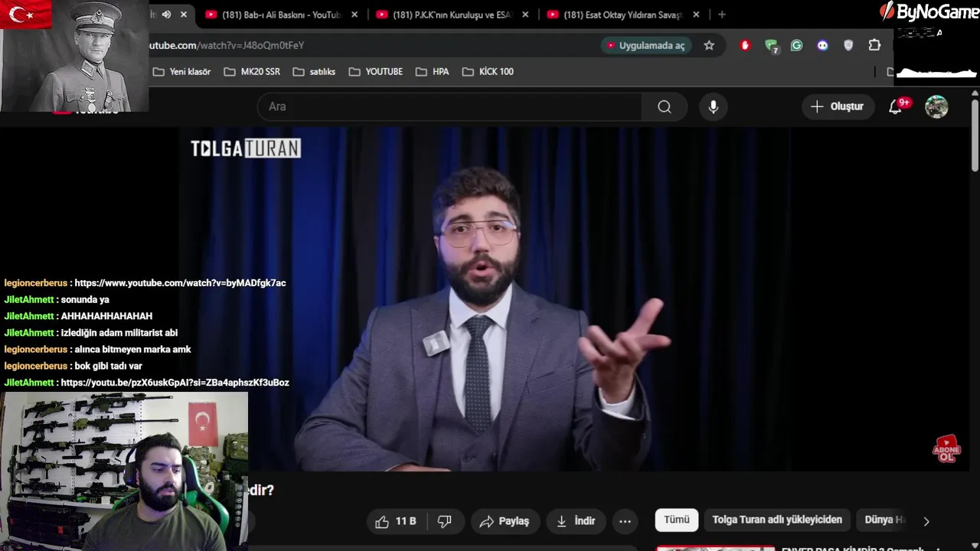Open the HPA bookmark folder
The image size is (980, 551).
click(432, 71)
